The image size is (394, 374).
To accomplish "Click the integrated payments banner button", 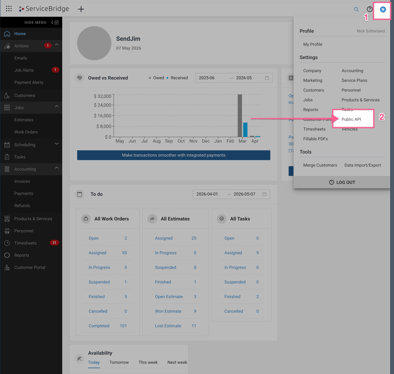I will tap(174, 155).
